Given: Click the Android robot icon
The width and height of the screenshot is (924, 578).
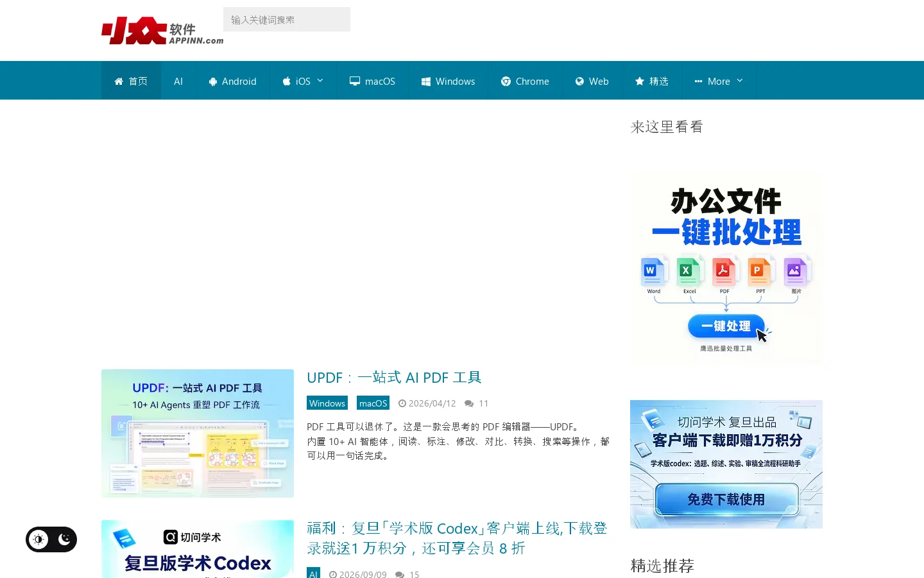Looking at the screenshot, I should pos(213,82).
